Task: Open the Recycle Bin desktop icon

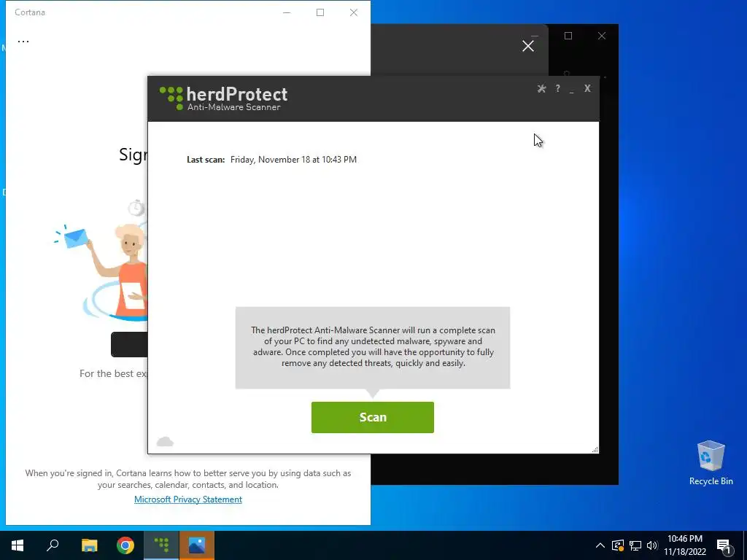Action: click(x=711, y=463)
